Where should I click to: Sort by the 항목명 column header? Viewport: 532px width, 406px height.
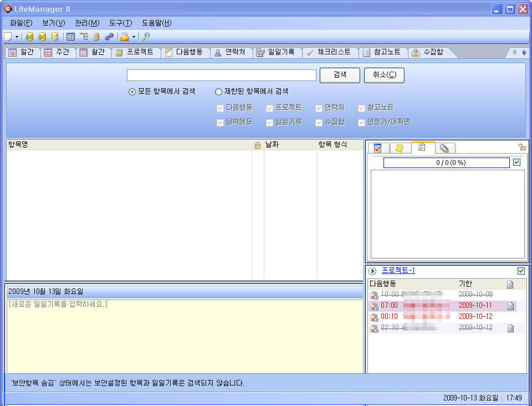tap(129, 145)
